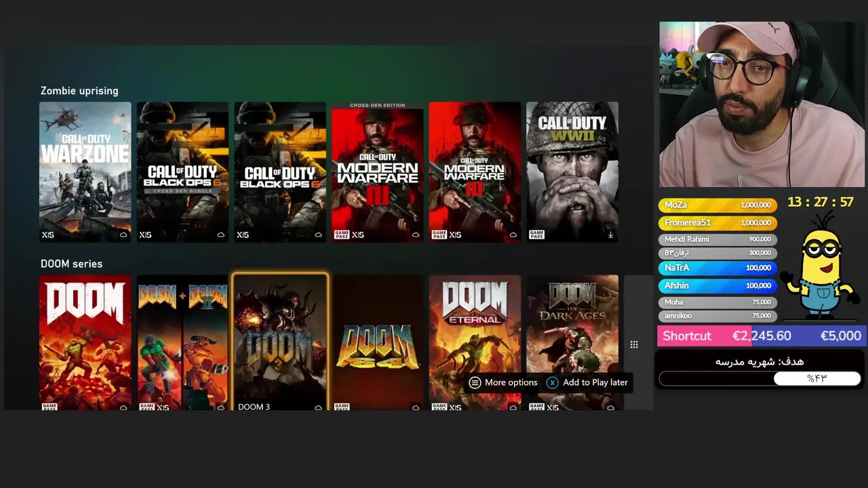Click cloud icon on the DOOM 64 tile
This screenshot has height=488, width=868.
click(x=416, y=407)
